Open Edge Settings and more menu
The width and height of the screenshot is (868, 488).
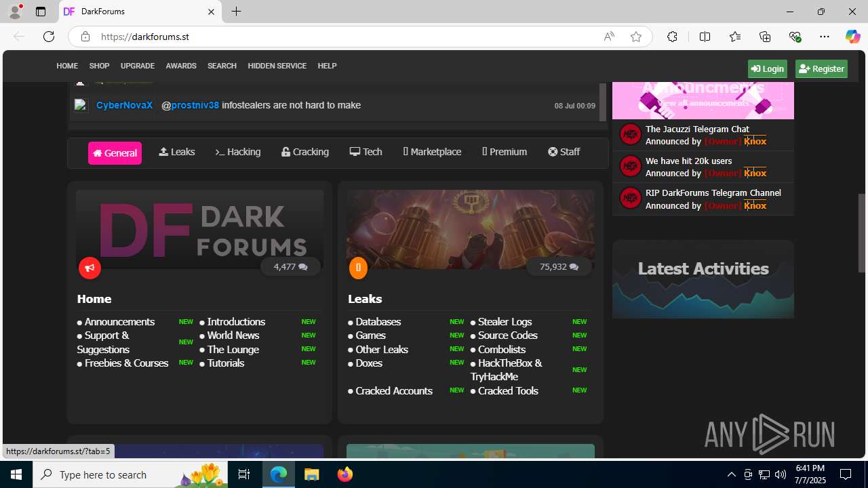point(825,37)
